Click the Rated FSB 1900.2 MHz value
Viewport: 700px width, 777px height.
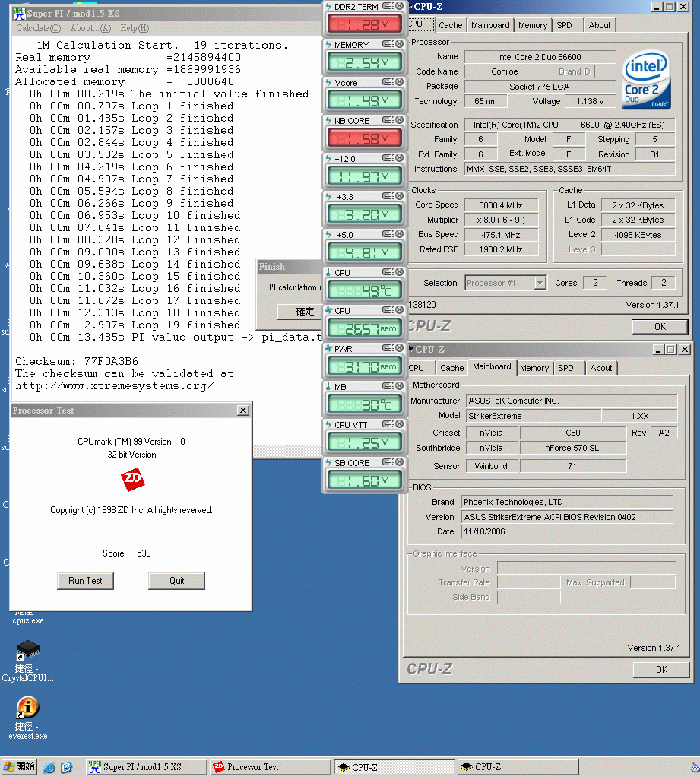(x=501, y=249)
